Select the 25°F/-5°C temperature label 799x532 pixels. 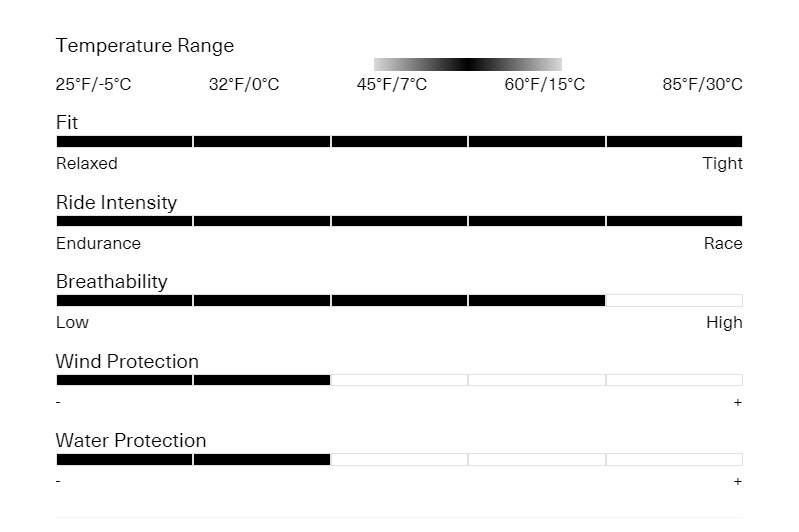tap(93, 84)
